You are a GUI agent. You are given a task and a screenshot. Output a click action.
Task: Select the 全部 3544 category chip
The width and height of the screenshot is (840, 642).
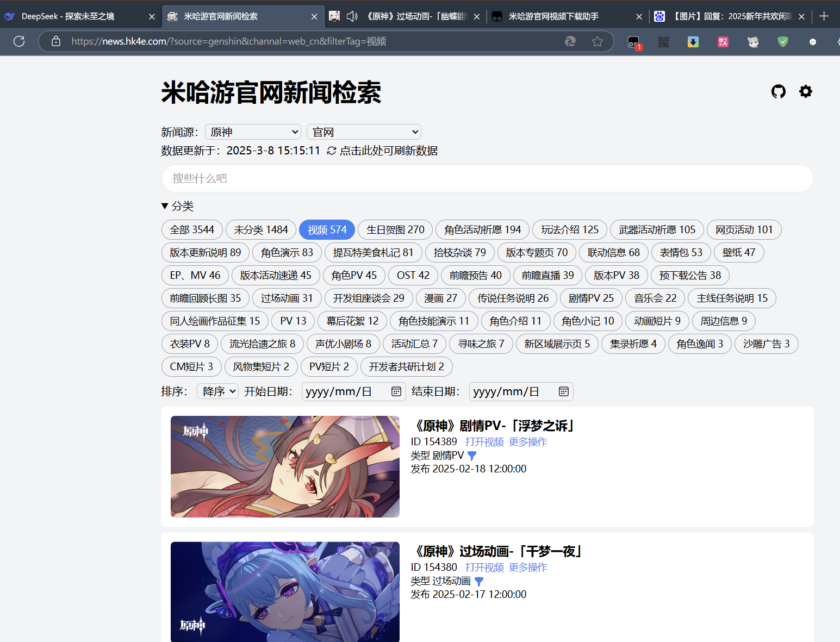tap(192, 230)
